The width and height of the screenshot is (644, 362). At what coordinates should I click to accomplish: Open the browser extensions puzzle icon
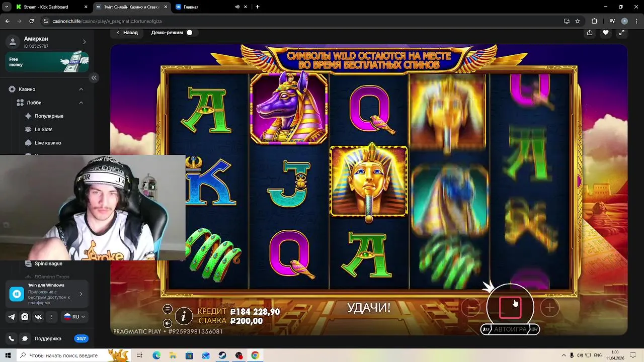pyautogui.click(x=594, y=21)
